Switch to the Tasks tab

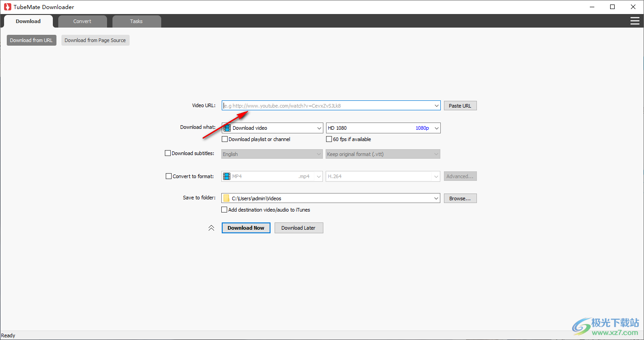click(x=136, y=21)
